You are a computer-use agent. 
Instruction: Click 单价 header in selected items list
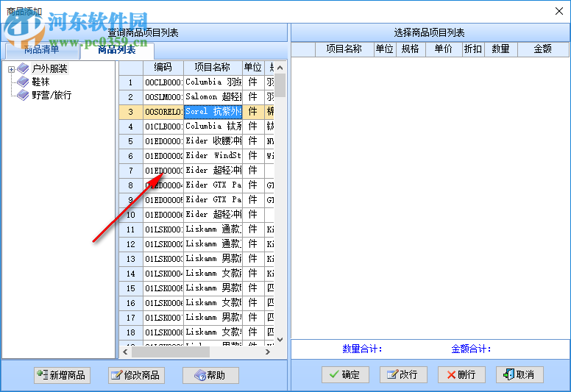[444, 49]
